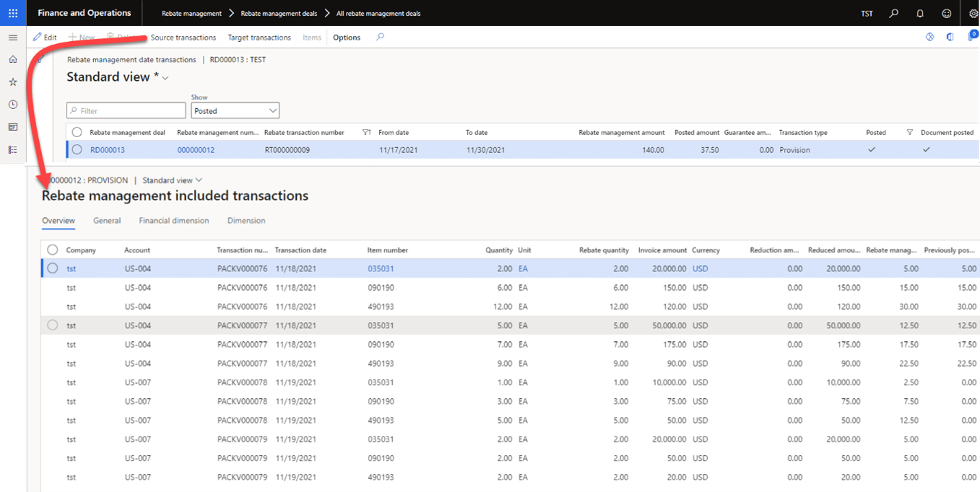Viewport: 980px width, 492px height.
Task: Expand the Standard view options chevron
Action: 164,77
